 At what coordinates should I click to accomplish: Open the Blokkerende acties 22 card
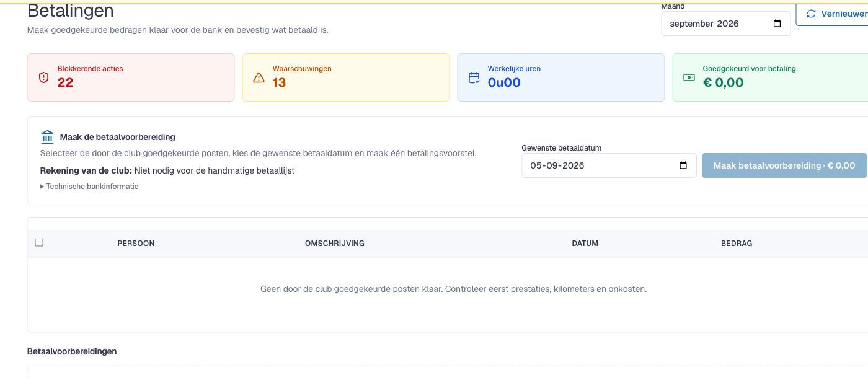(131, 77)
